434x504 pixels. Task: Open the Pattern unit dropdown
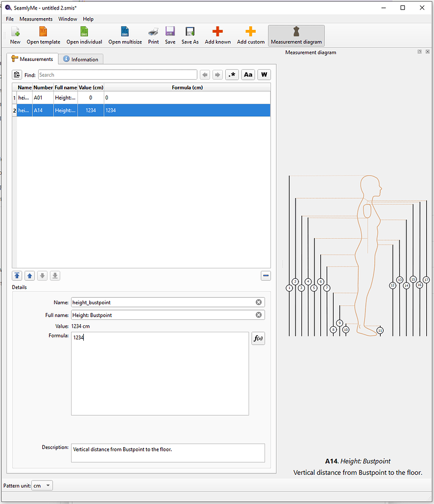pyautogui.click(x=42, y=485)
